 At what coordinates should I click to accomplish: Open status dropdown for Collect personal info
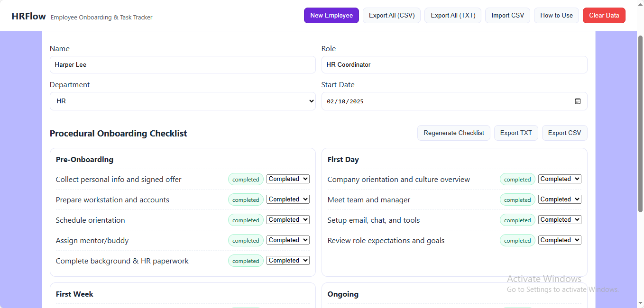(288, 179)
